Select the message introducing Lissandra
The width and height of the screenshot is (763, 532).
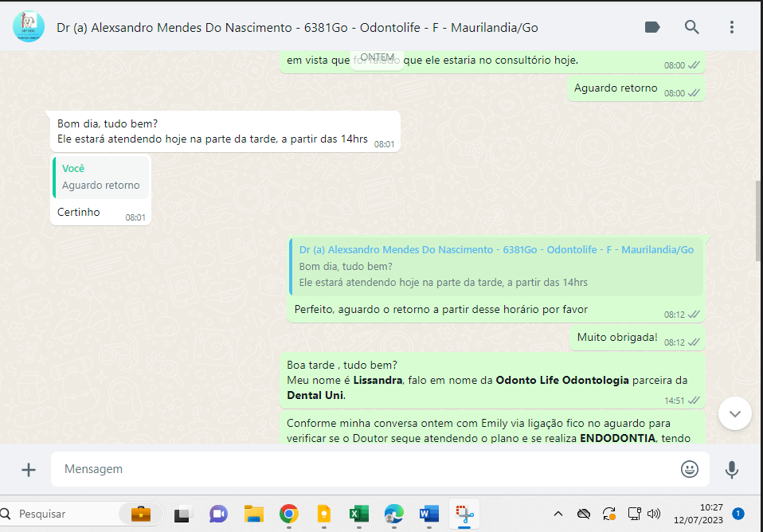tap(492, 381)
